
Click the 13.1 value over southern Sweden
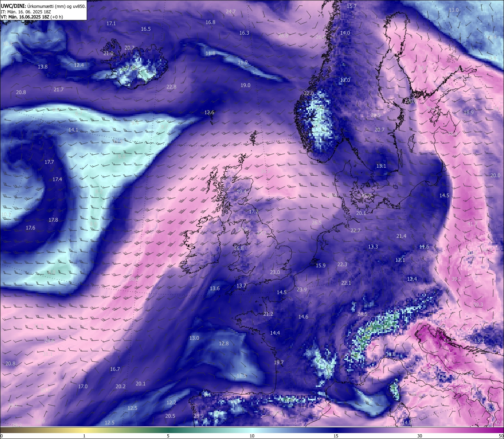(x=381, y=166)
